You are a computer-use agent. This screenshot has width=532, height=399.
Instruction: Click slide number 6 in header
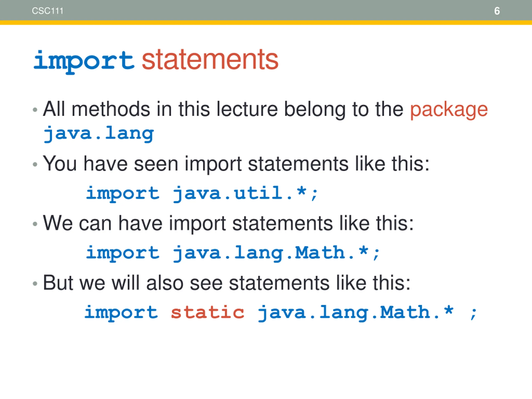(497, 11)
